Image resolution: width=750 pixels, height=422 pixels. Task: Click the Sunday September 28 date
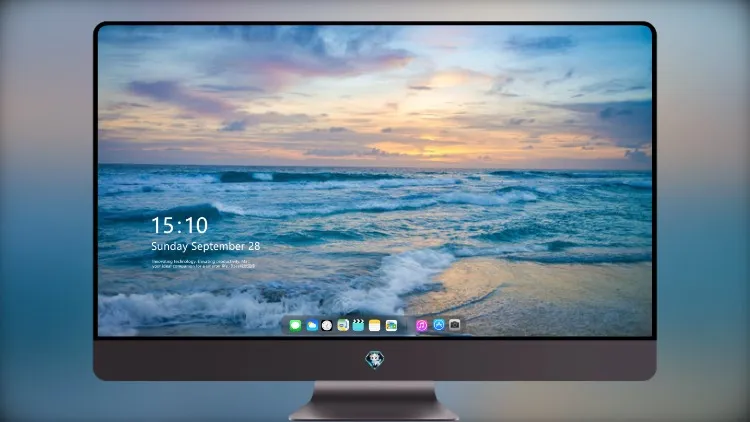tap(206, 246)
